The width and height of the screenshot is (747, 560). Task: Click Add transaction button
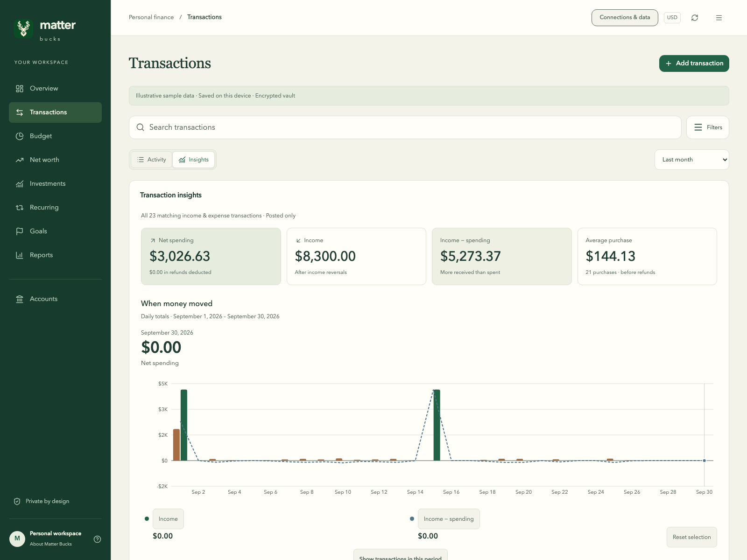click(694, 63)
